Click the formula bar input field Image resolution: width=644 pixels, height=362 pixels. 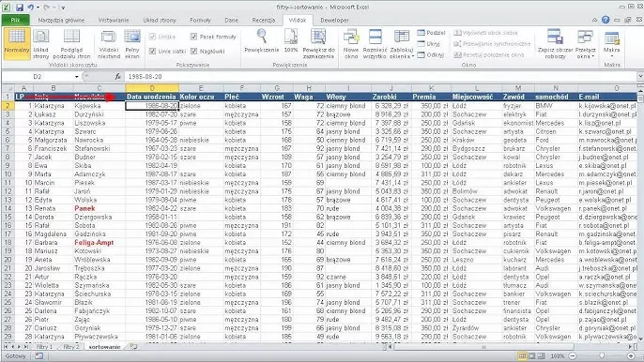click(380, 77)
